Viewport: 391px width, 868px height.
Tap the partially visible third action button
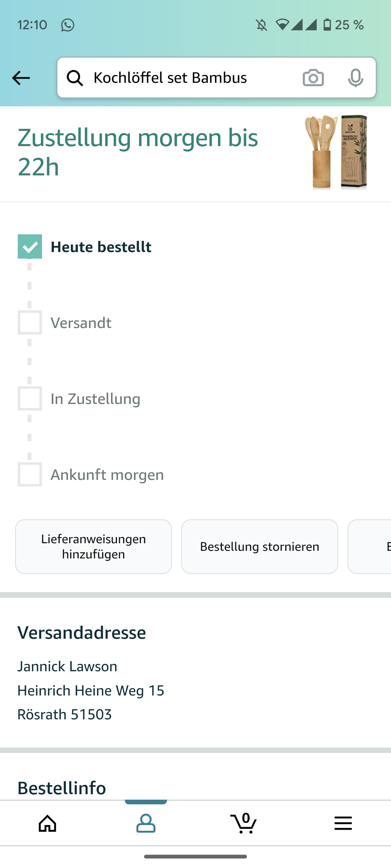click(x=370, y=546)
